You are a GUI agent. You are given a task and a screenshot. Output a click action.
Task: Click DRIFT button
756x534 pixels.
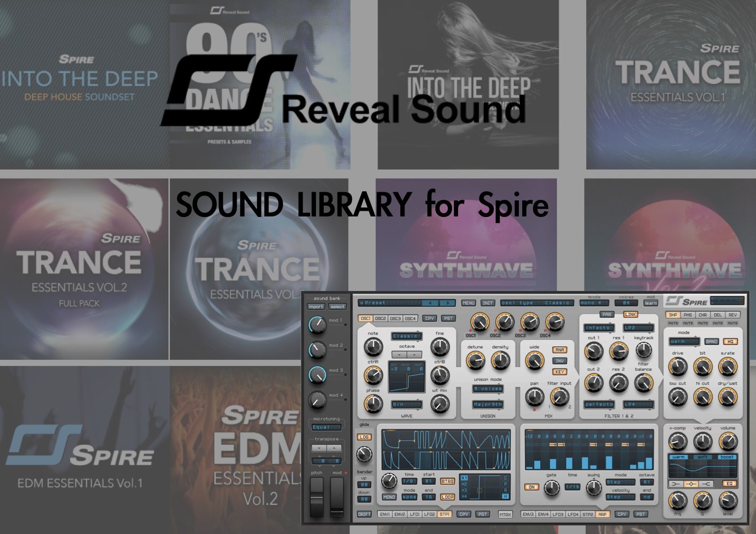pos(364,514)
